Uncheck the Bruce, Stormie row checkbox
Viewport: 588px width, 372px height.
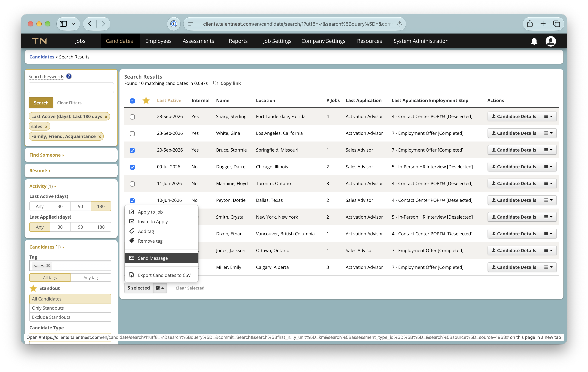click(x=132, y=150)
